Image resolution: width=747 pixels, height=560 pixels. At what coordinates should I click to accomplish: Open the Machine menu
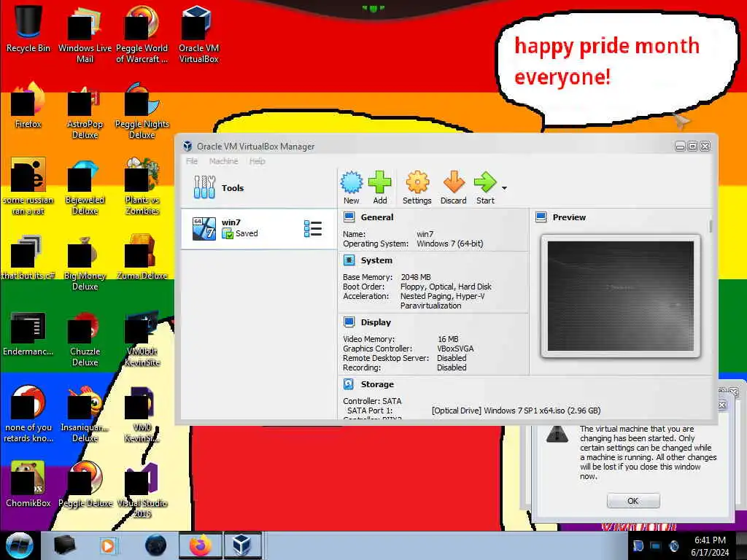tap(223, 161)
